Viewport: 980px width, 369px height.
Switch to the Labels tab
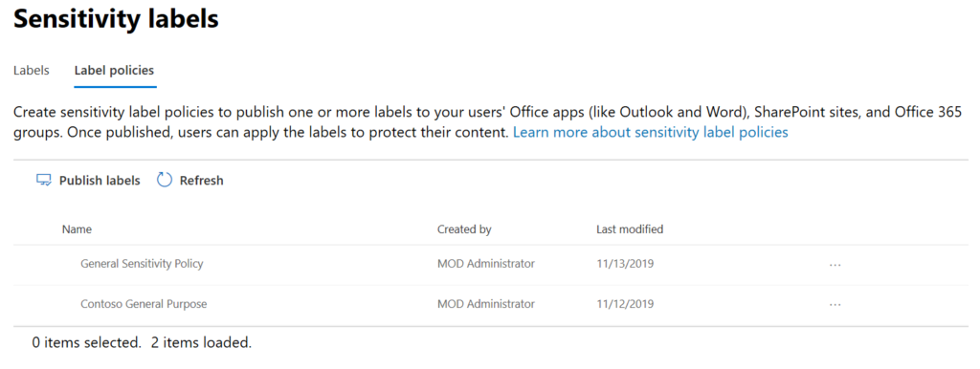coord(32,71)
